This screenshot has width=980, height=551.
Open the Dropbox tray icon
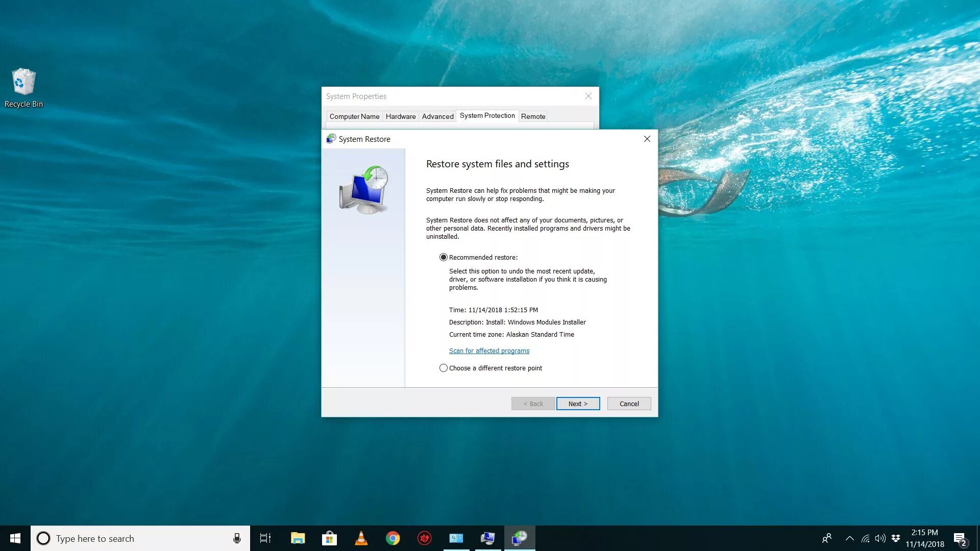point(895,538)
